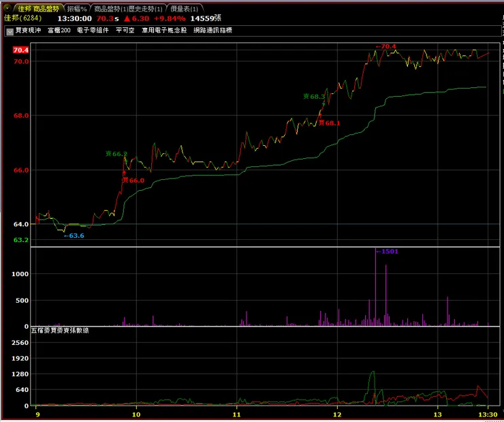Click the 2560 order axis label

[20, 342]
